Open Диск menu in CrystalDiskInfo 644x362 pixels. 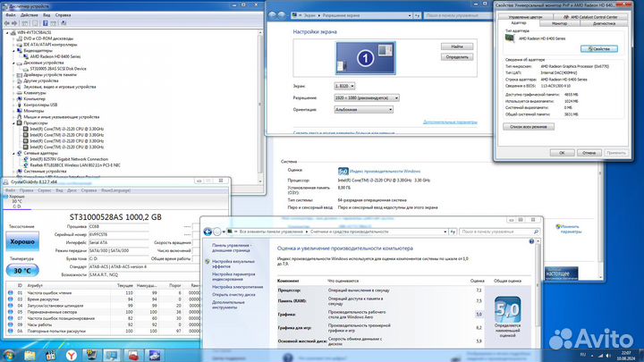[72, 190]
